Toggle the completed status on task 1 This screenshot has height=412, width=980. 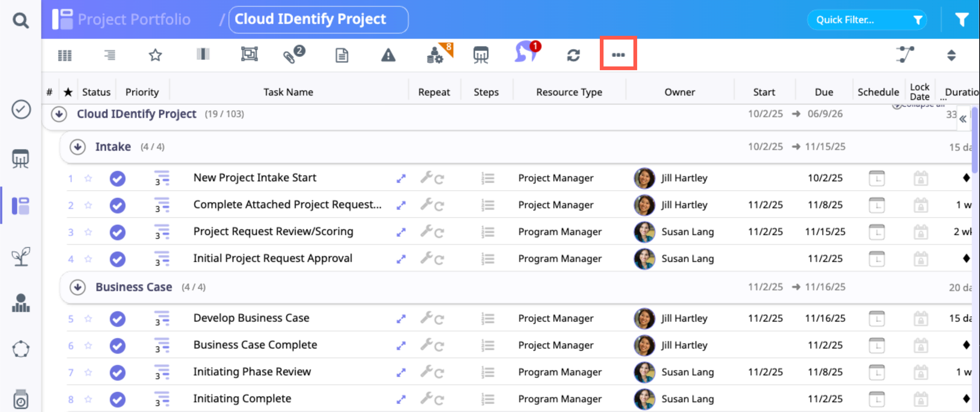(x=118, y=178)
